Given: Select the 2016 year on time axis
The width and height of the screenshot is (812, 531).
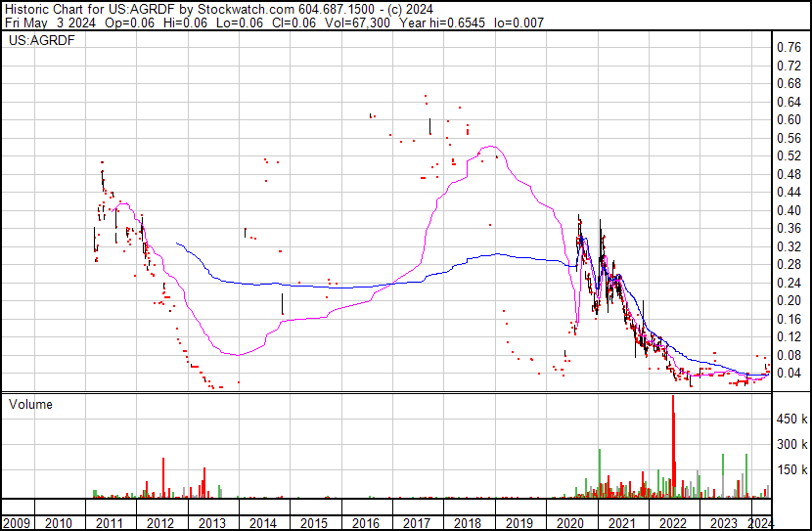Looking at the screenshot, I should (x=366, y=524).
